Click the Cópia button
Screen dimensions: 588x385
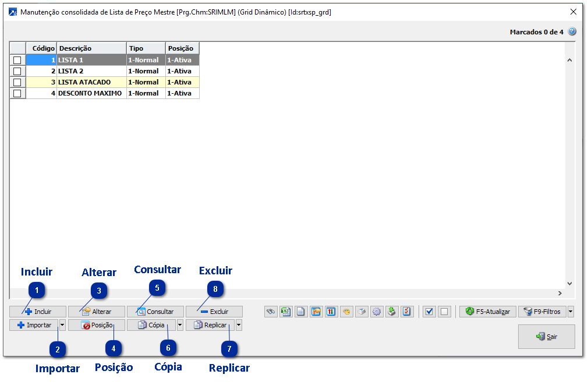(151, 325)
